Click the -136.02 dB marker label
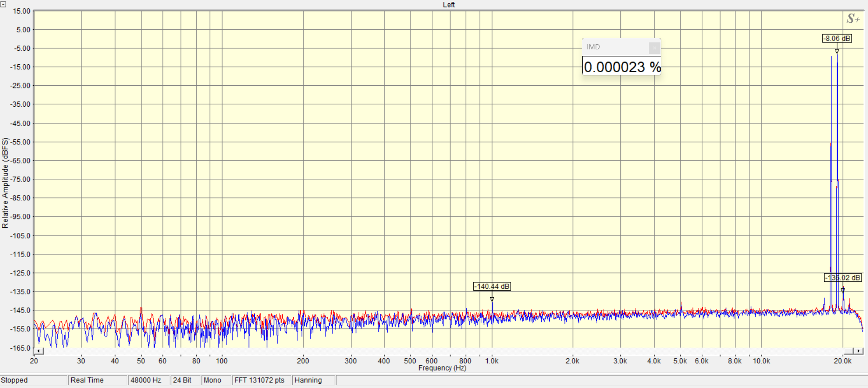This screenshot has height=388, width=868. click(843, 278)
